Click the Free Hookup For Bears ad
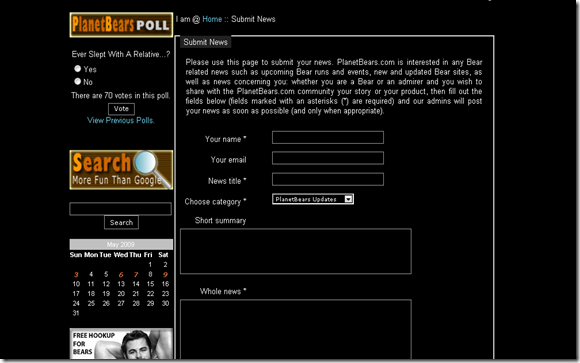The width and height of the screenshot is (580, 363). [x=121, y=344]
